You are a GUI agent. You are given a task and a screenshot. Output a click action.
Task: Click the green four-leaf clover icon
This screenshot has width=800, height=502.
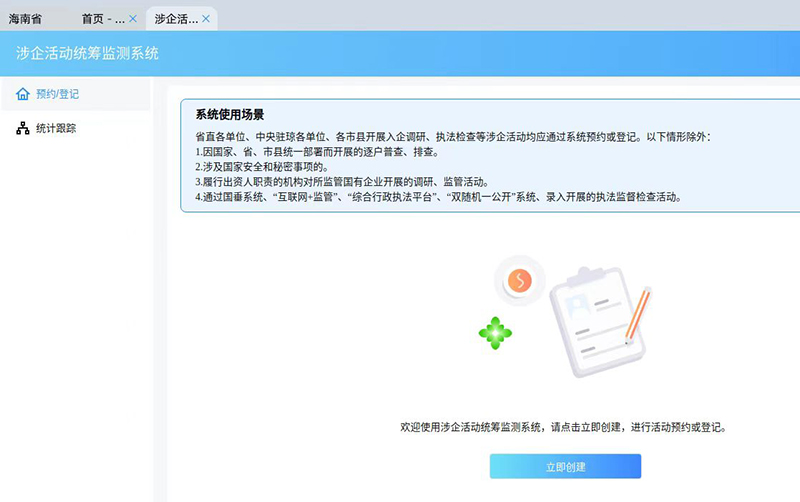(495, 332)
